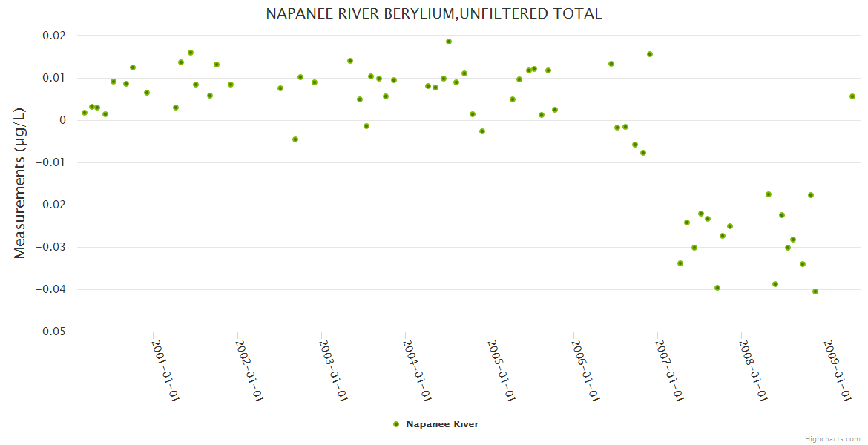Click the earliest 2007 point near -0.034
Image resolution: width=868 pixels, height=445 pixels.
(680, 263)
